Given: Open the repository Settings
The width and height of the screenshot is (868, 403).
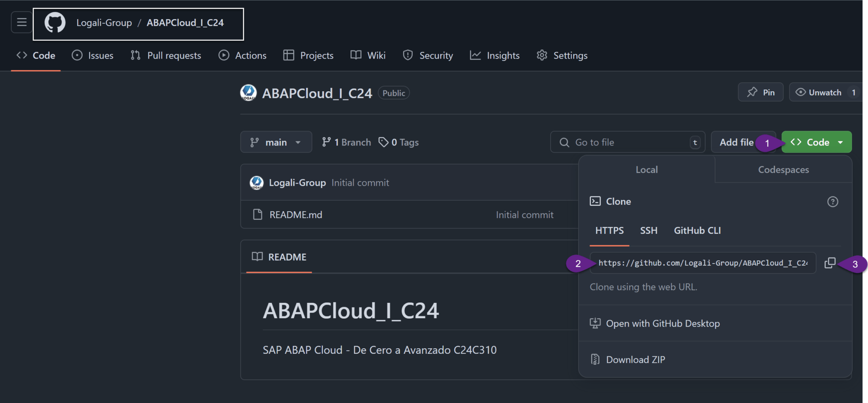Looking at the screenshot, I should [570, 55].
